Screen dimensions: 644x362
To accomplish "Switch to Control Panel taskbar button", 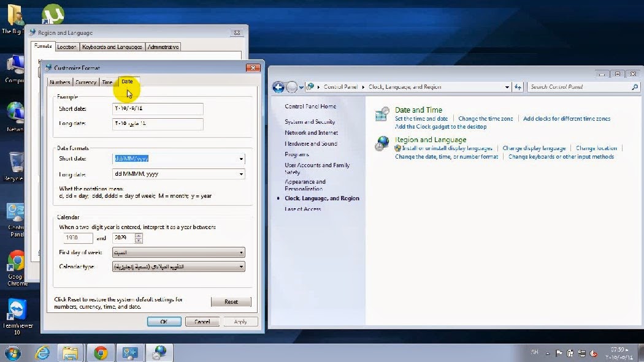I will (x=130, y=353).
